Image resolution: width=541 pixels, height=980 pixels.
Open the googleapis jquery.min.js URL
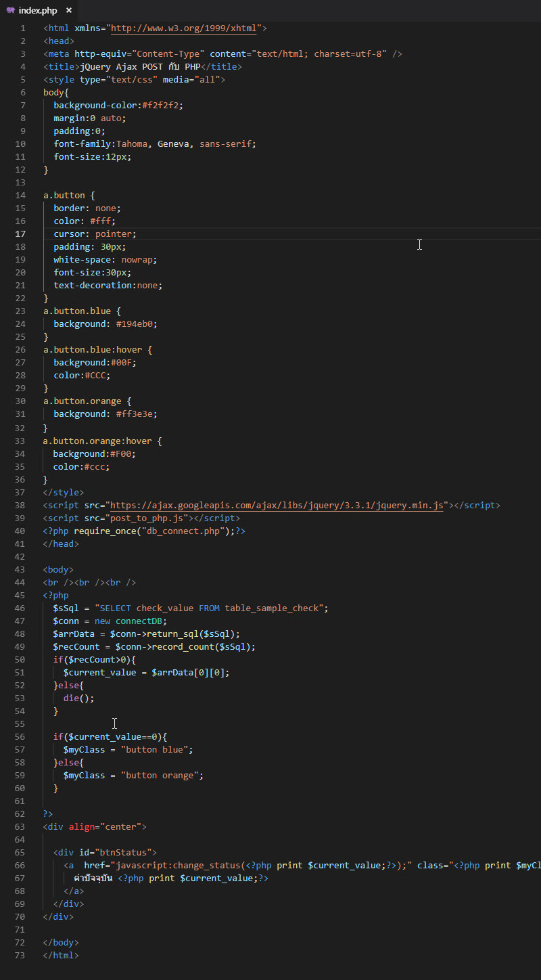[277, 505]
